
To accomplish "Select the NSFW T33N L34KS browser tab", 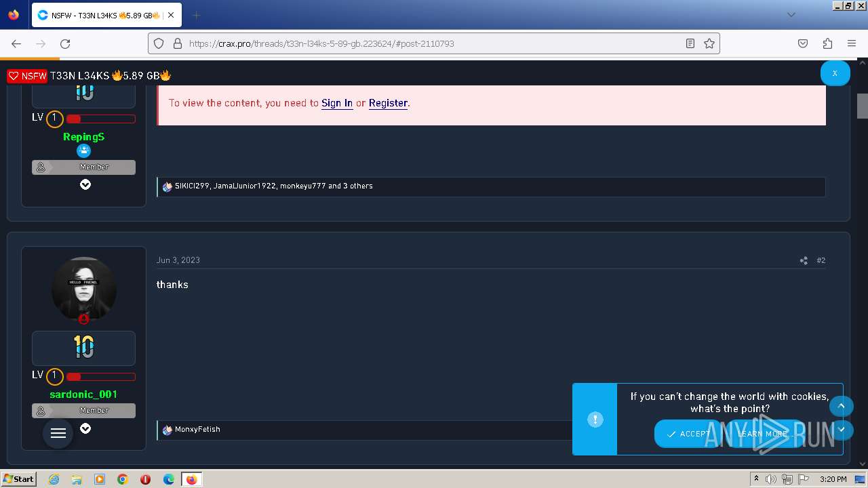I will [x=105, y=15].
